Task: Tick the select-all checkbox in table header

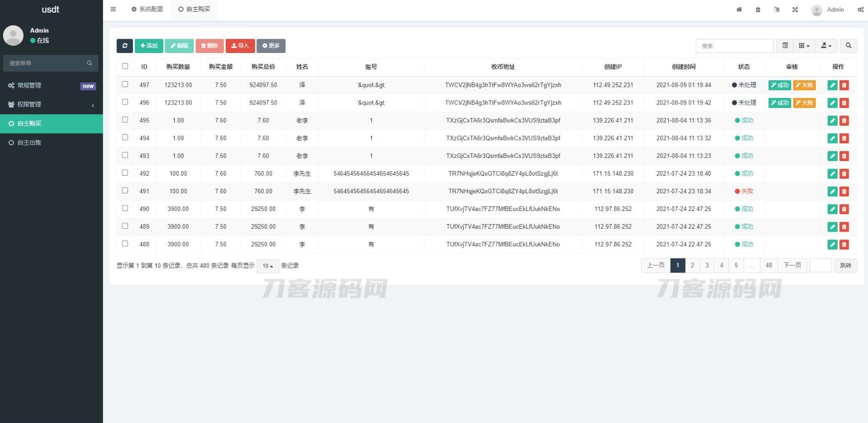Action: click(x=125, y=66)
